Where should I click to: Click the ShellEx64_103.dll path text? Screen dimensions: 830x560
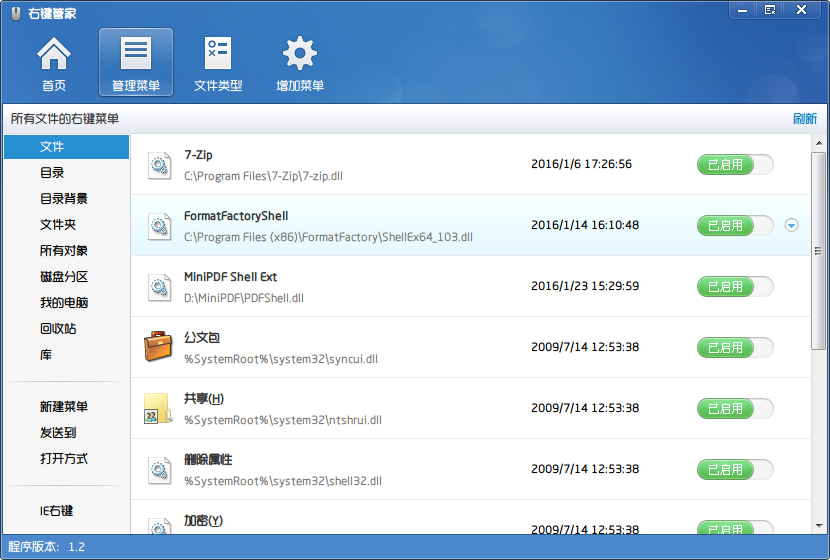click(x=328, y=237)
